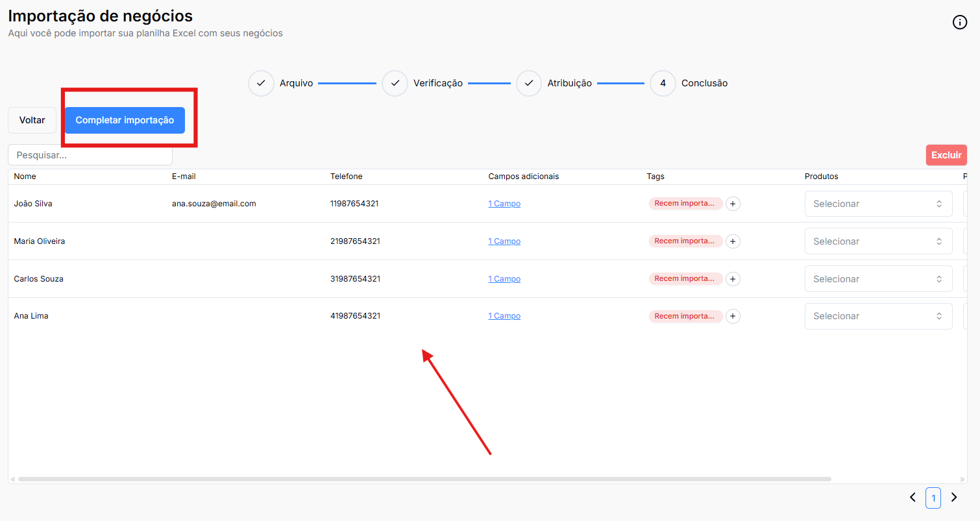Add a tag to Ana Lima's row
The width and height of the screenshot is (980, 521).
tap(733, 317)
